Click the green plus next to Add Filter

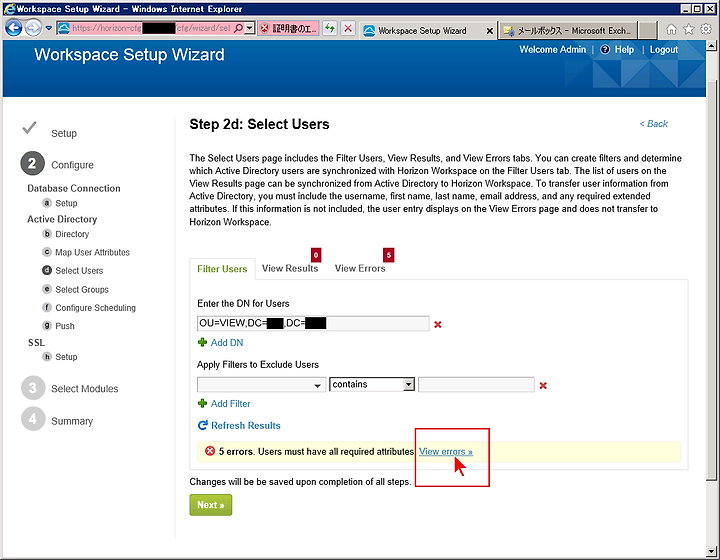[202, 403]
